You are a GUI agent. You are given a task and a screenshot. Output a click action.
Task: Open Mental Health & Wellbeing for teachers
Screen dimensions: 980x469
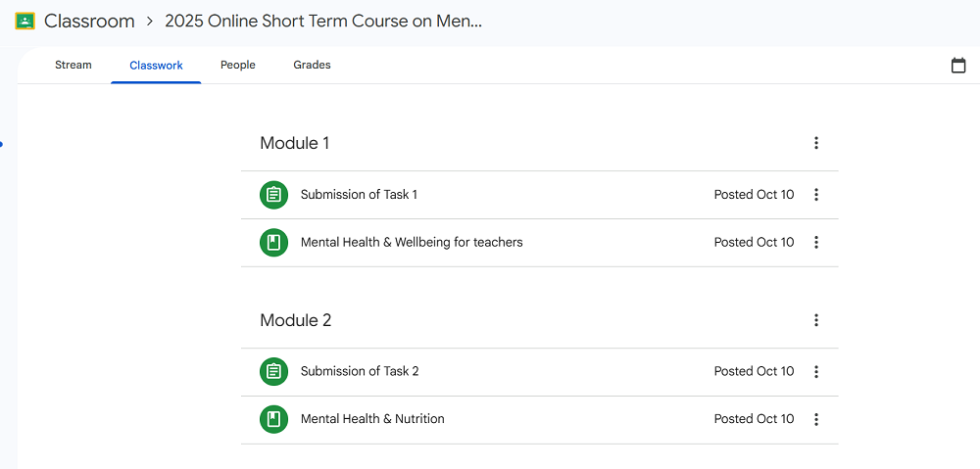412,243
